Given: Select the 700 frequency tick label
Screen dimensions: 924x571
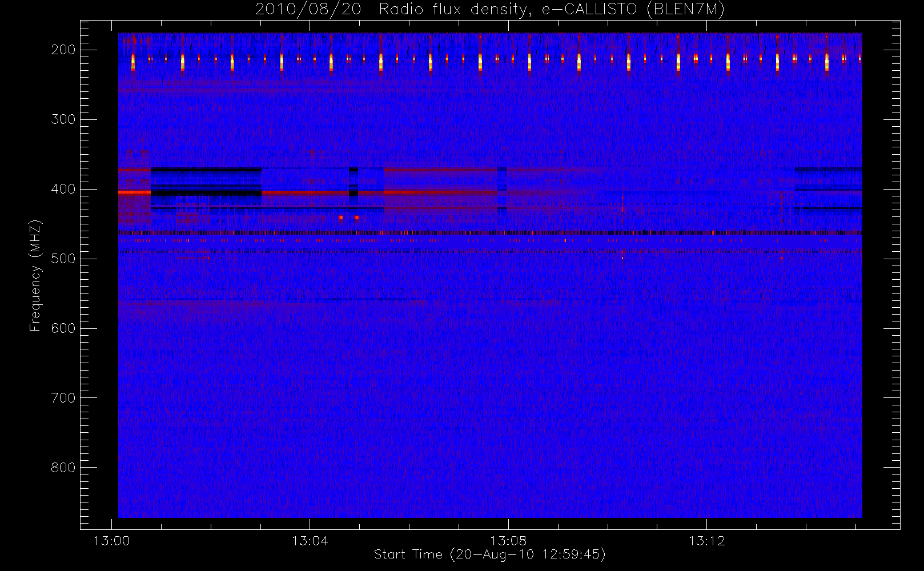Looking at the screenshot, I should click(63, 398).
